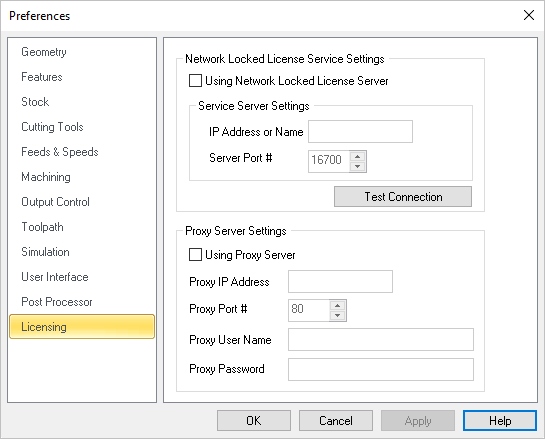This screenshot has width=545, height=439.
Task: Focus the Proxy Password field
Action: pyautogui.click(x=381, y=369)
